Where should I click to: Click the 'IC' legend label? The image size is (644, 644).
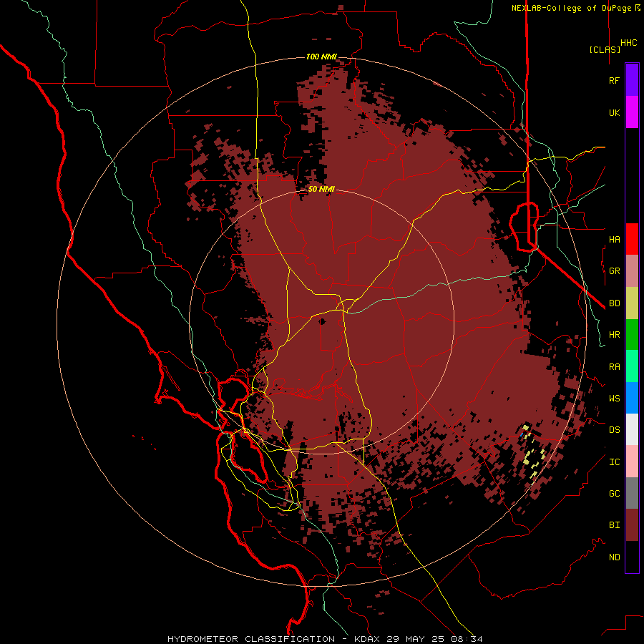(x=614, y=462)
